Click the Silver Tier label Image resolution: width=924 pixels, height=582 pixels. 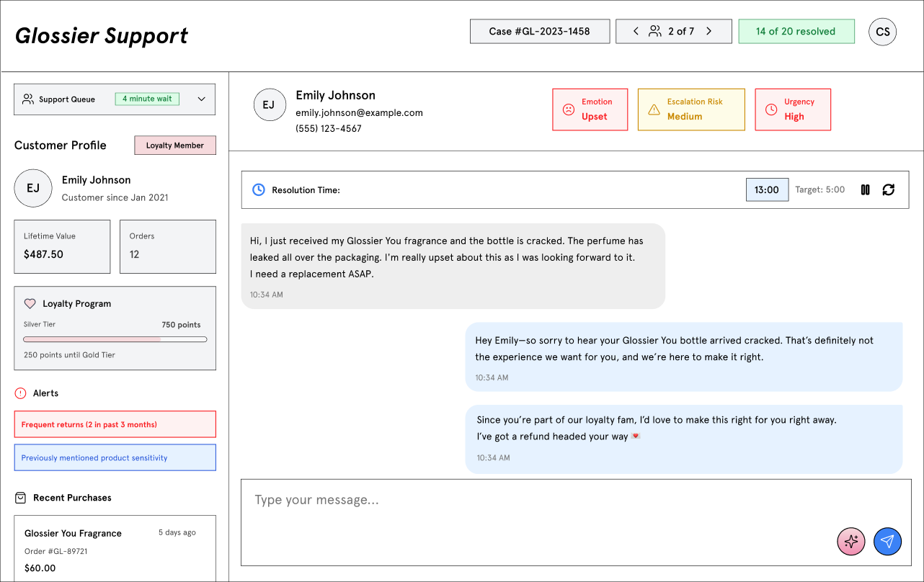point(40,324)
